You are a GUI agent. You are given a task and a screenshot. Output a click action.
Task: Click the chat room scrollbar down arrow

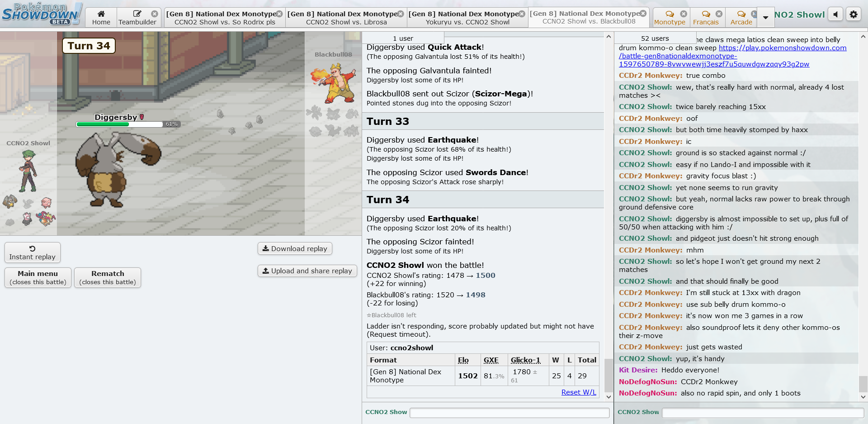[x=863, y=397]
